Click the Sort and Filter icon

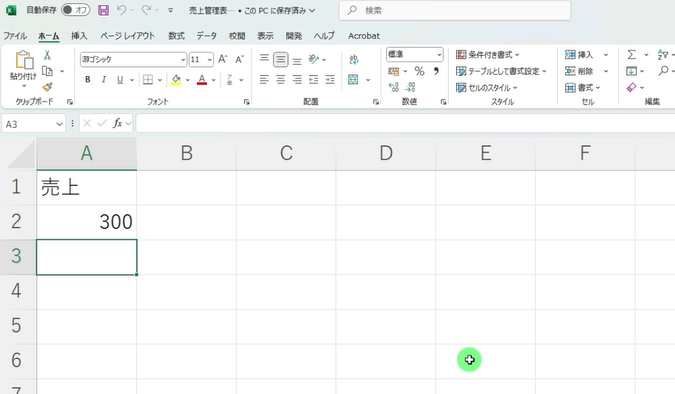pos(663,55)
